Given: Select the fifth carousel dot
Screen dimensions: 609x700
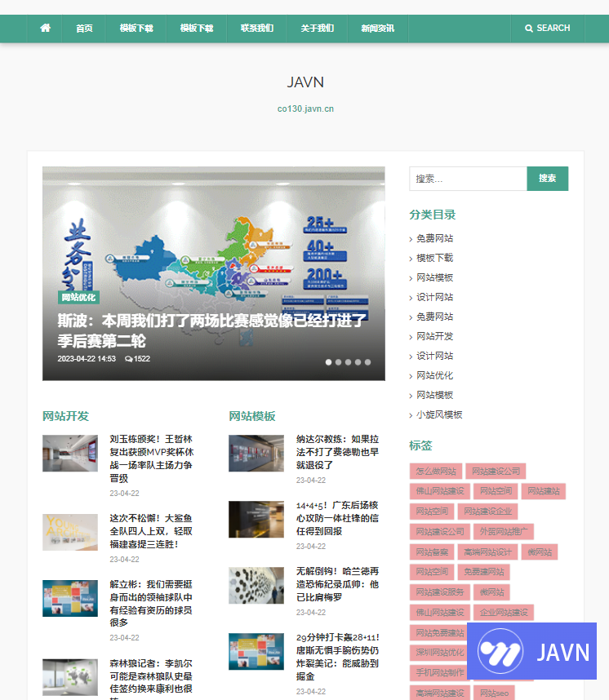Looking at the screenshot, I should (367, 362).
